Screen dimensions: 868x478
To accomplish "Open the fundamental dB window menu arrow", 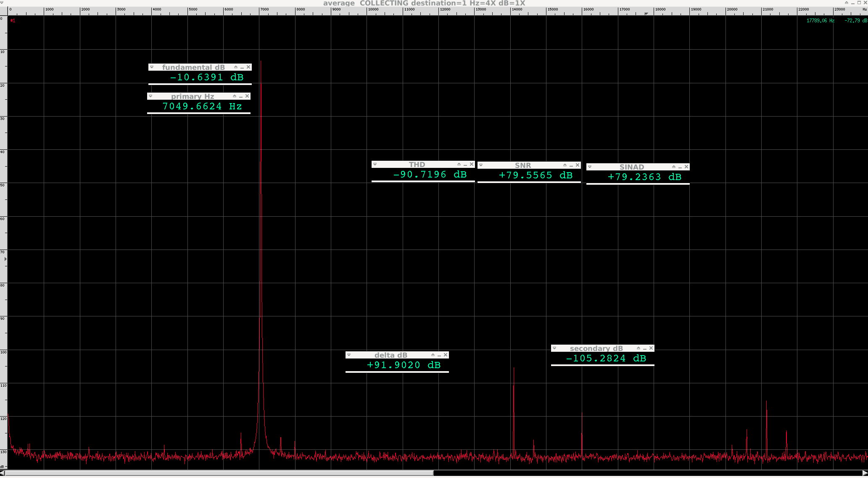I will pos(152,67).
